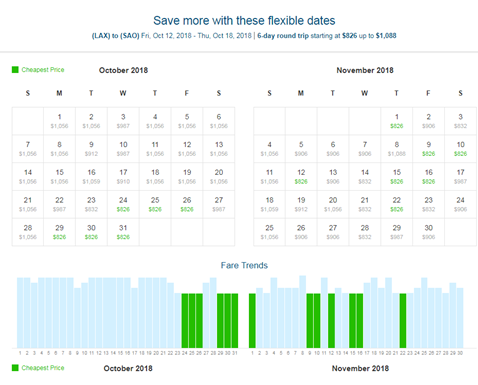This screenshot has width=478, height=385.
Task: Pick November 12 cheapest price cell
Action: [301, 177]
